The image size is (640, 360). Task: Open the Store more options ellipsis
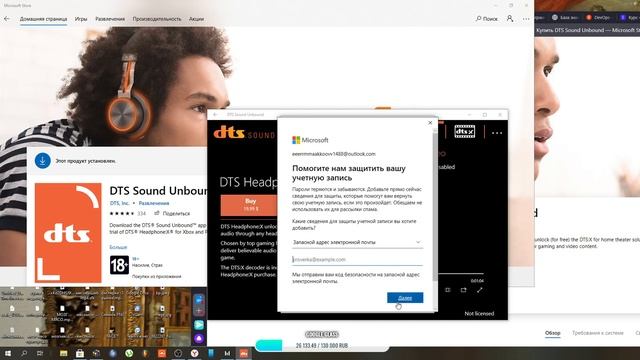[x=526, y=19]
